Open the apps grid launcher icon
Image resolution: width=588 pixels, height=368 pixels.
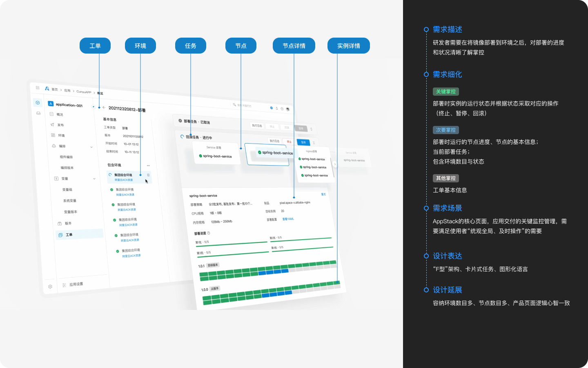pyautogui.click(x=38, y=88)
